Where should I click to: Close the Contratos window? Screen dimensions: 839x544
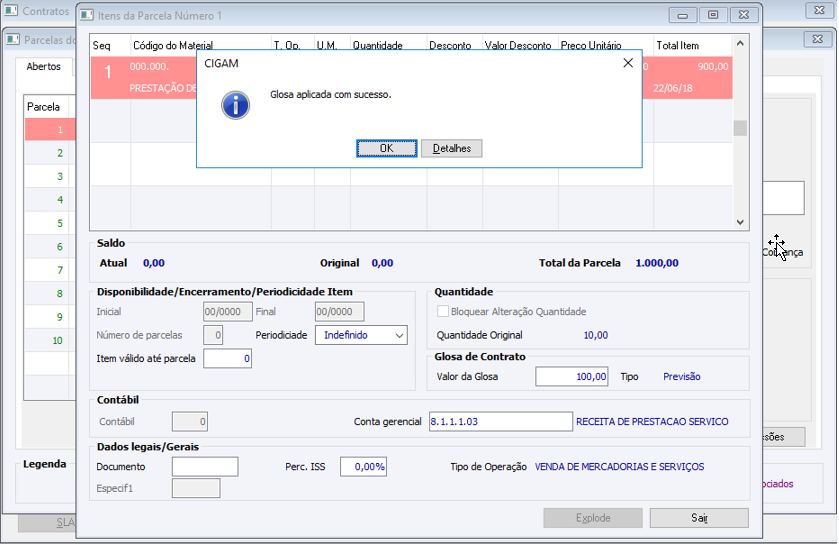819,10
